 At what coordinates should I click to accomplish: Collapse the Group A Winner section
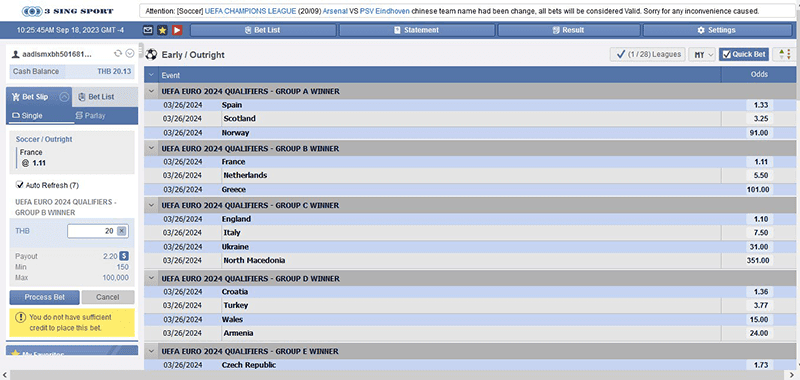151,91
